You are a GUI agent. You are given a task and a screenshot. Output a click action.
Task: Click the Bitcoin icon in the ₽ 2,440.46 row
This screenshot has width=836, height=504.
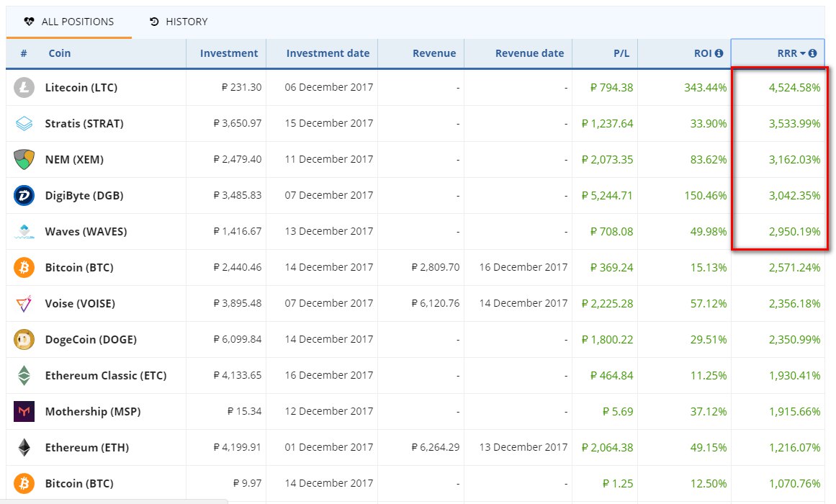click(x=24, y=268)
